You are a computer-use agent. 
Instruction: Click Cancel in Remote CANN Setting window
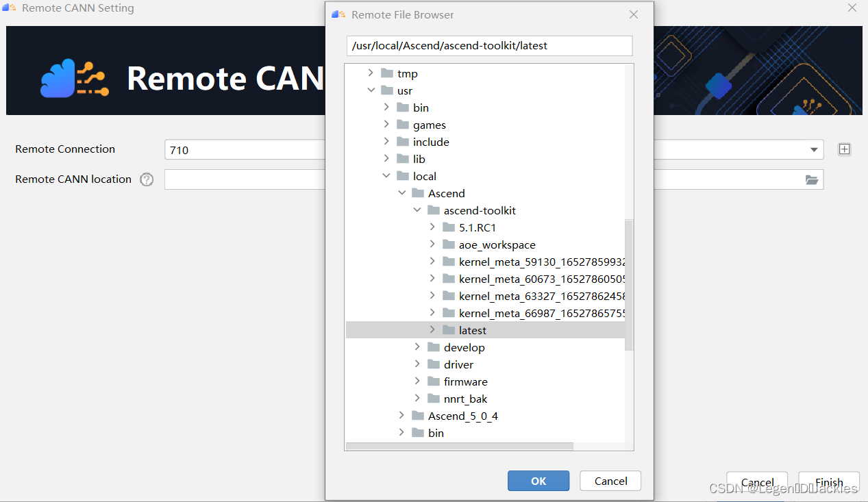coord(757,482)
